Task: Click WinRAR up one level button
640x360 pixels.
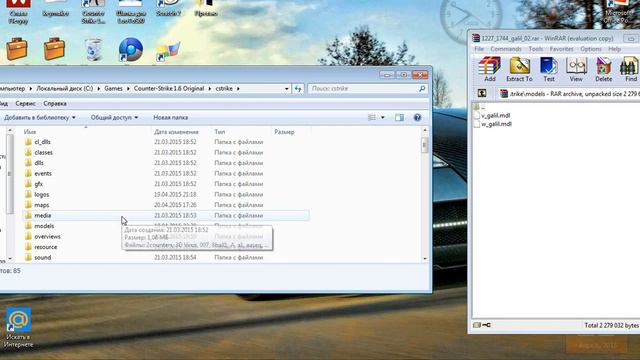Action: coord(482,93)
